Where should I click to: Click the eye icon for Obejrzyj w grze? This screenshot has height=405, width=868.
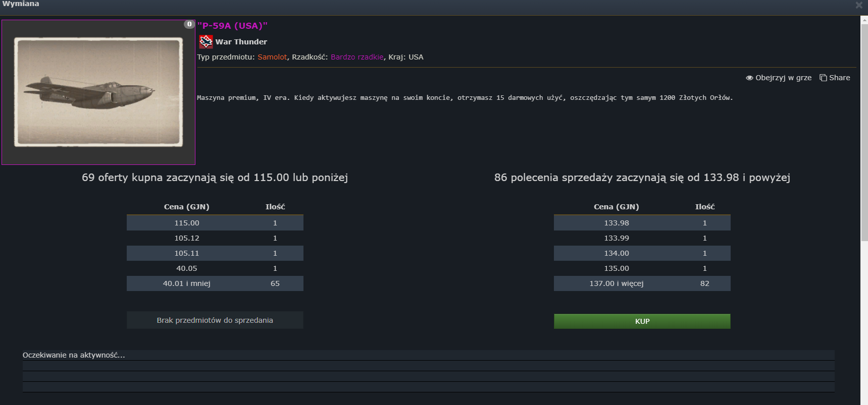[x=749, y=78]
